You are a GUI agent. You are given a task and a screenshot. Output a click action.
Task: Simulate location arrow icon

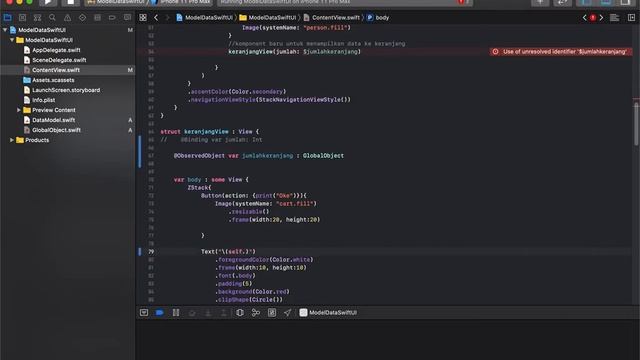(x=287, y=313)
